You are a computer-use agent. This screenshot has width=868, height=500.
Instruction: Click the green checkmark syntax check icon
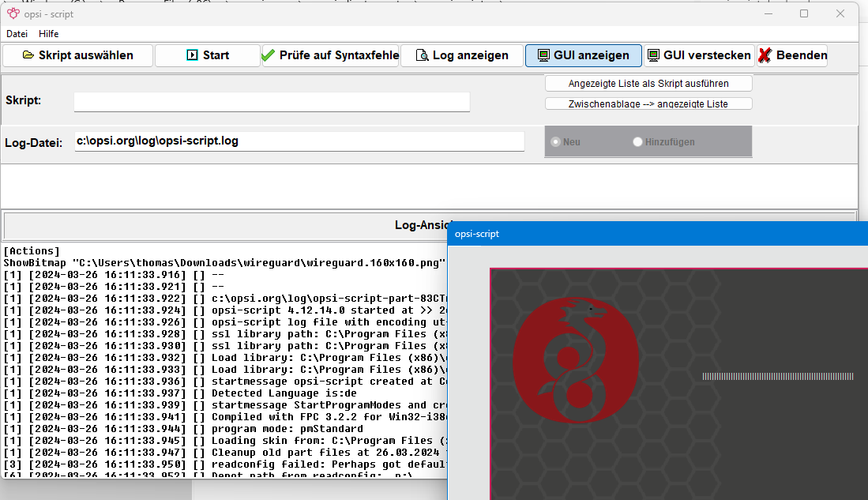(269, 55)
